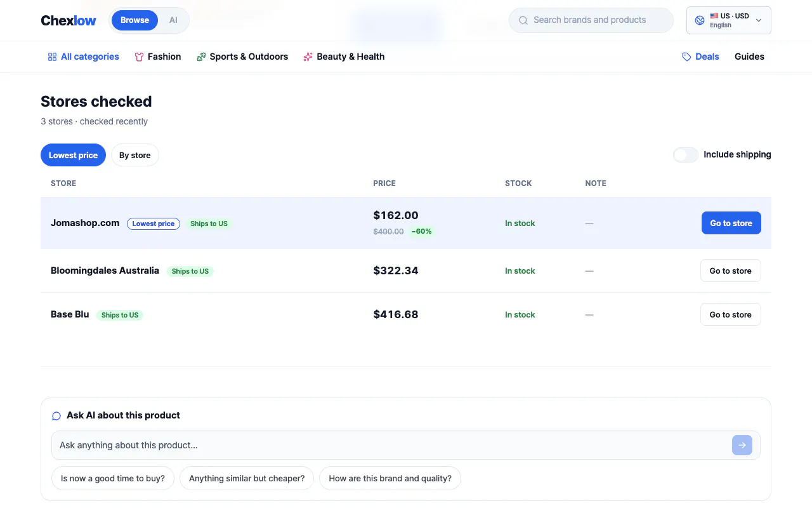Click the Beauty & Health sparkle icon
The height and width of the screenshot is (508, 812).
click(x=308, y=57)
